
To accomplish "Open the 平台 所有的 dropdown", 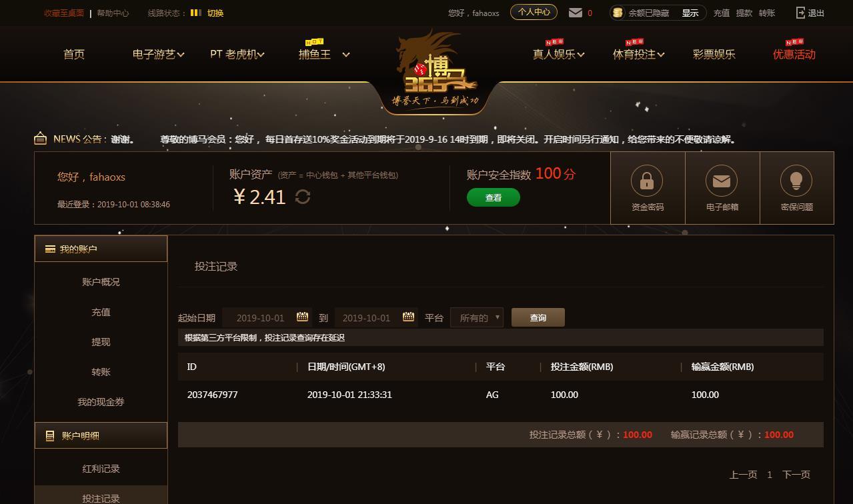I will pyautogui.click(x=477, y=317).
